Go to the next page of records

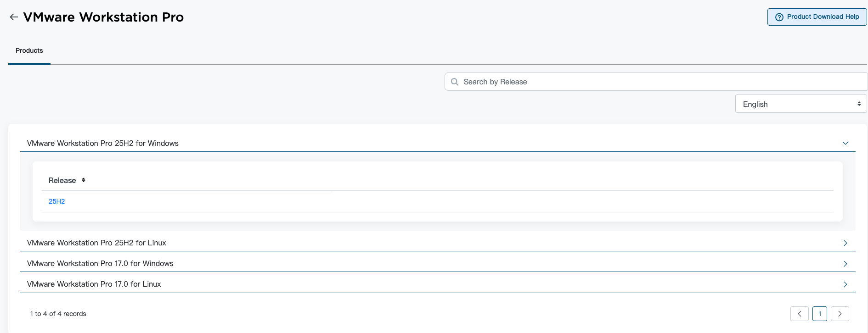(840, 314)
